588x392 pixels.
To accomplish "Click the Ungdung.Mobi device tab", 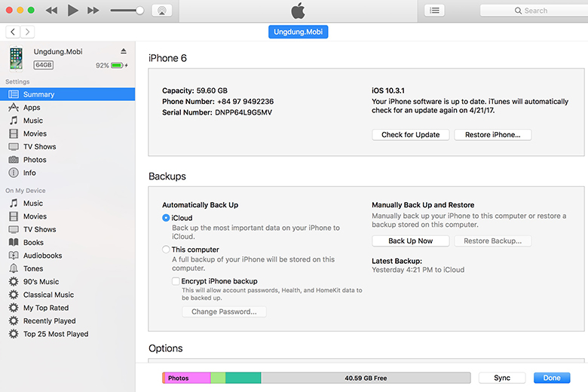I will pos(298,32).
